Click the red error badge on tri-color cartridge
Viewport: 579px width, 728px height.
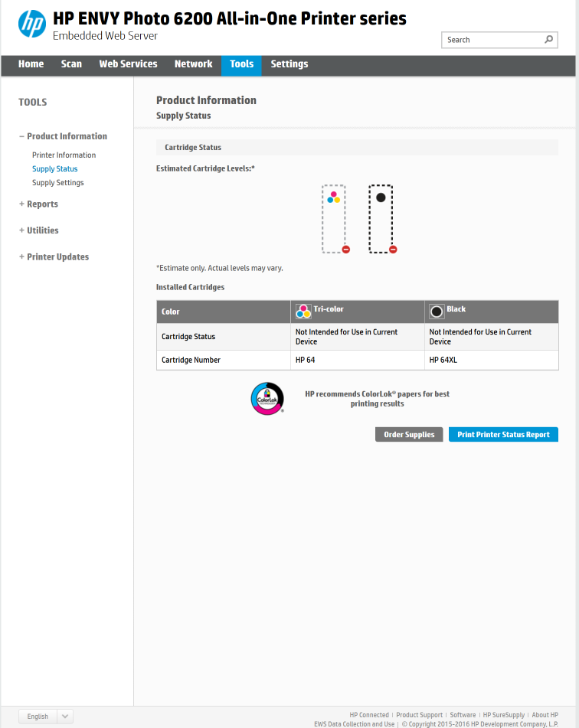click(x=346, y=250)
